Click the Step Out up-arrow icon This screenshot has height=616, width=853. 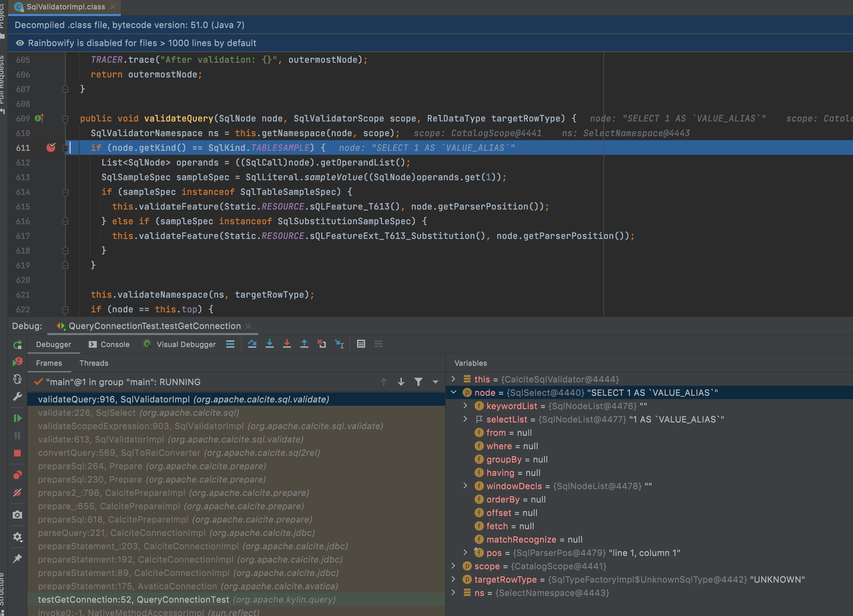click(304, 344)
